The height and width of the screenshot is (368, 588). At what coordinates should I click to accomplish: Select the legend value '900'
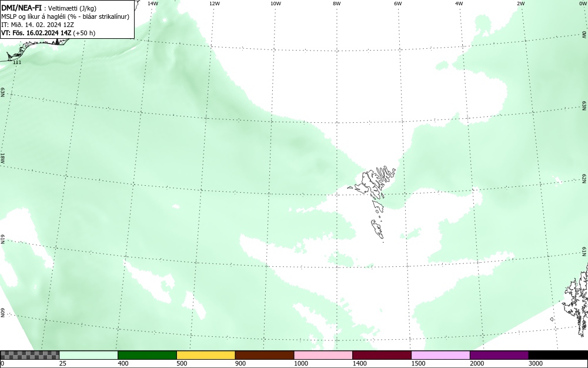(x=240, y=363)
